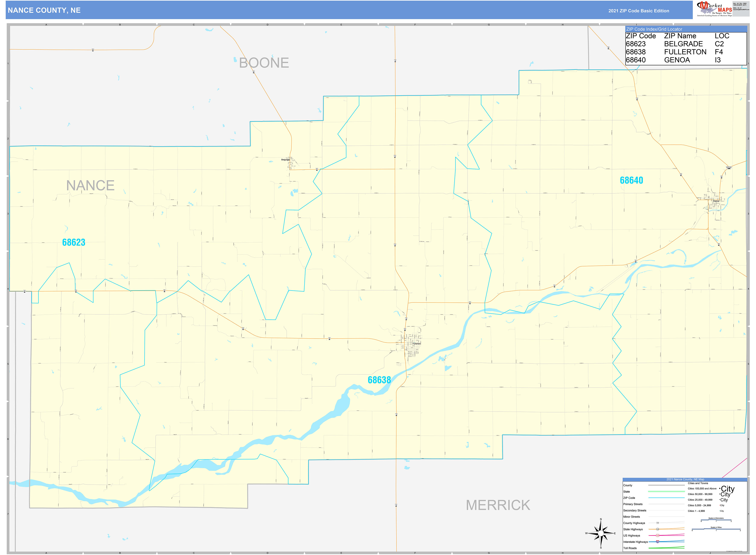Select the Interstate Highways shield icon in legend
Image resolution: width=756 pixels, height=555 pixels.
coord(658,542)
